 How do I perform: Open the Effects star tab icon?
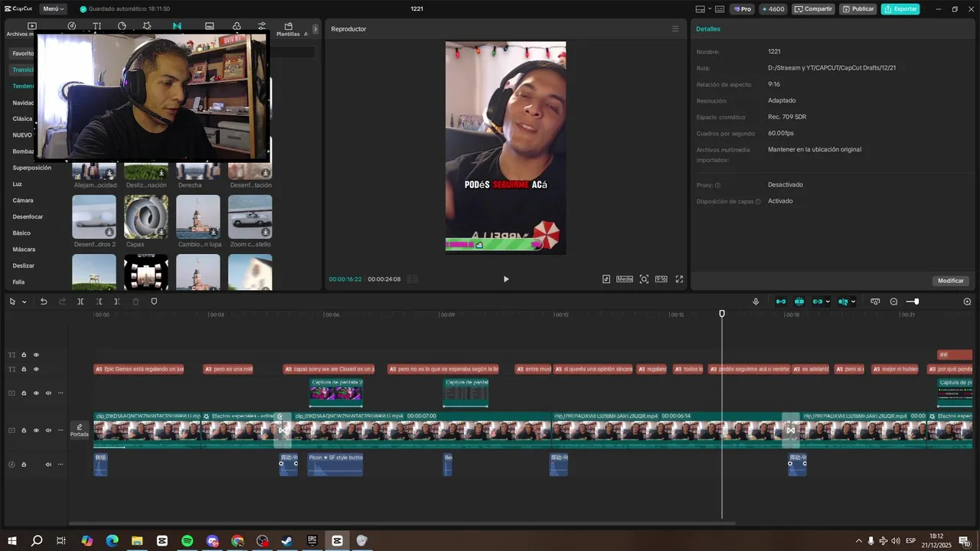[x=147, y=26]
